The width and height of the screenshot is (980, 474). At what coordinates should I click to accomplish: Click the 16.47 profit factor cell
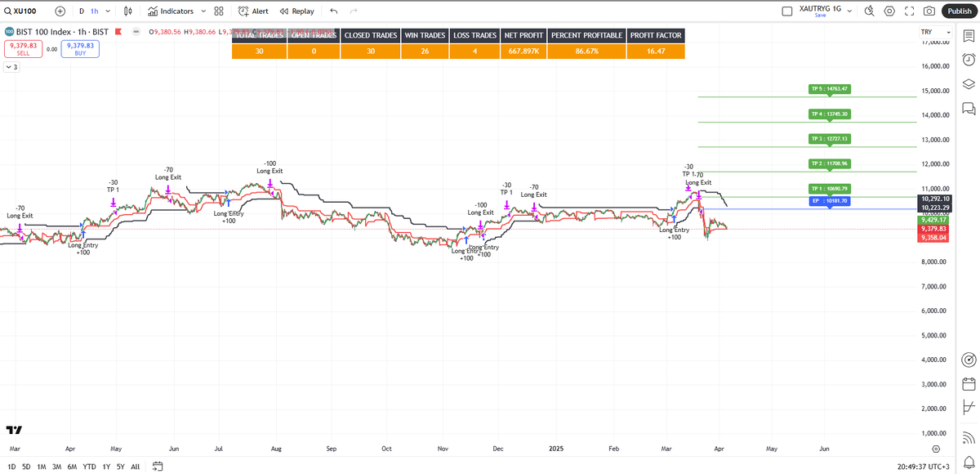(656, 51)
